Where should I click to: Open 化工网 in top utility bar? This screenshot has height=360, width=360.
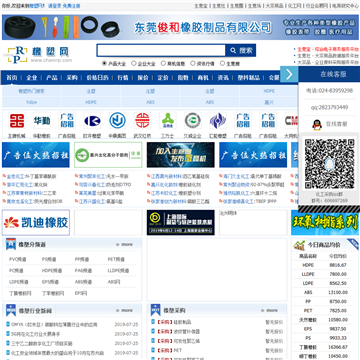tap(295, 6)
